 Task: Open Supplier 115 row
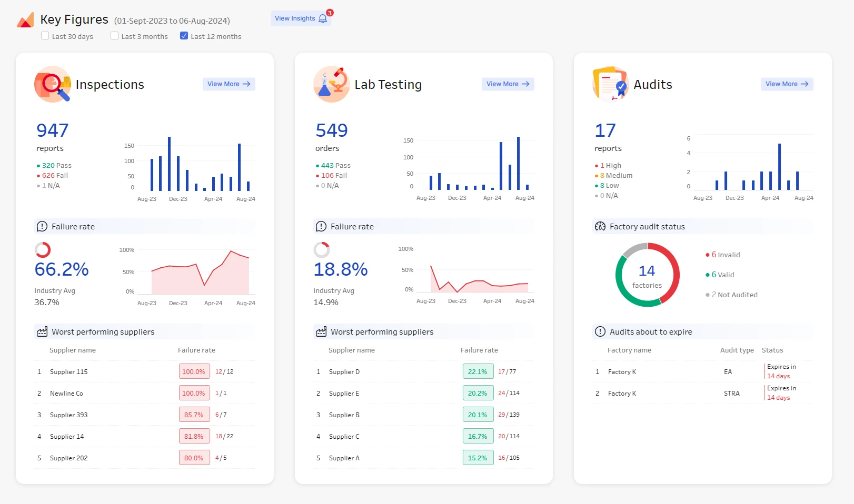coord(145,372)
